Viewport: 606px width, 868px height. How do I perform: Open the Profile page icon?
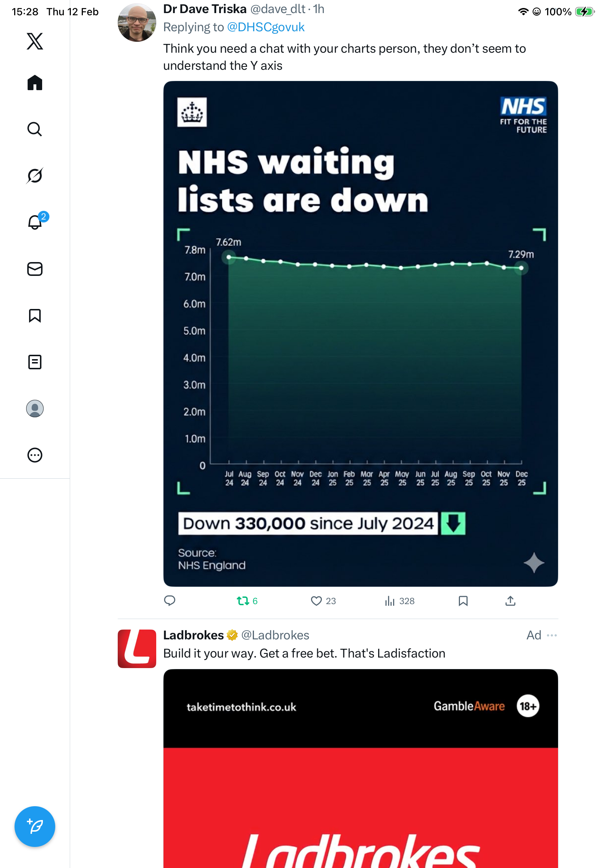pyautogui.click(x=35, y=409)
